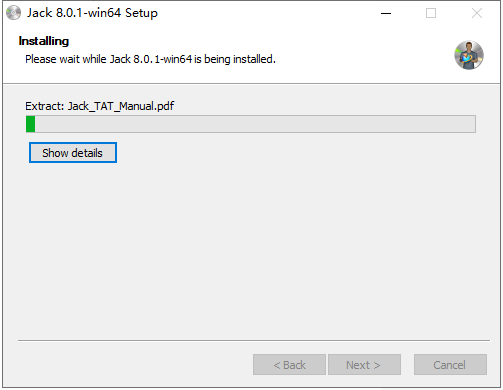Image resolution: width=503 pixels, height=390 pixels.
Task: Click the Jack mannequin logo icon
Action: [x=469, y=55]
